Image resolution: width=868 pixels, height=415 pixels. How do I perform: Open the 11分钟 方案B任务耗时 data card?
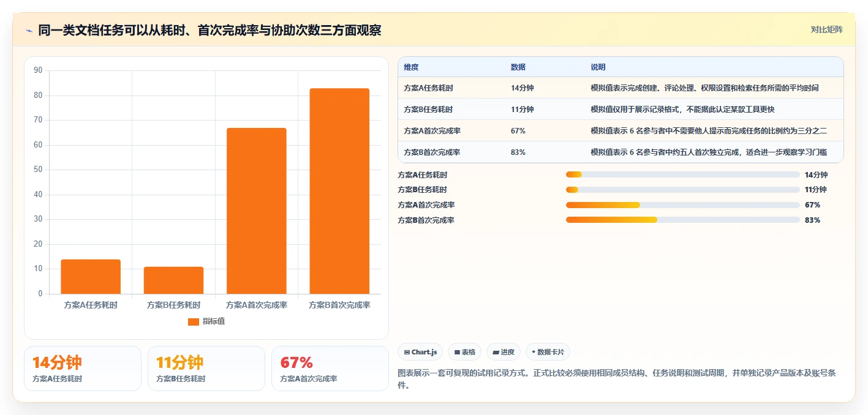tap(206, 368)
